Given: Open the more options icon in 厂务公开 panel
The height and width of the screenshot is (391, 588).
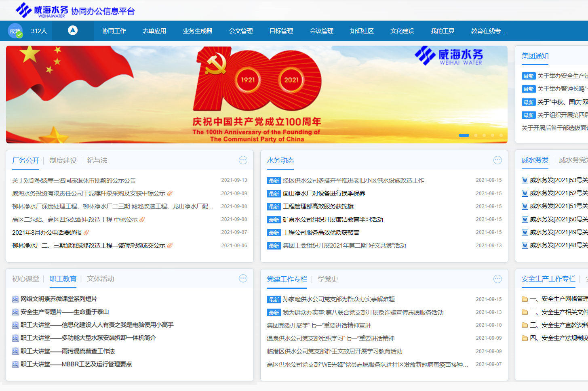Looking at the screenshot, I should click(243, 160).
